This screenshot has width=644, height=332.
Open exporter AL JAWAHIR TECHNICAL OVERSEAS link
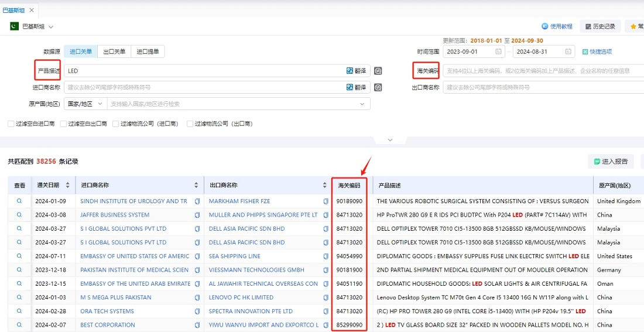[x=263, y=283]
